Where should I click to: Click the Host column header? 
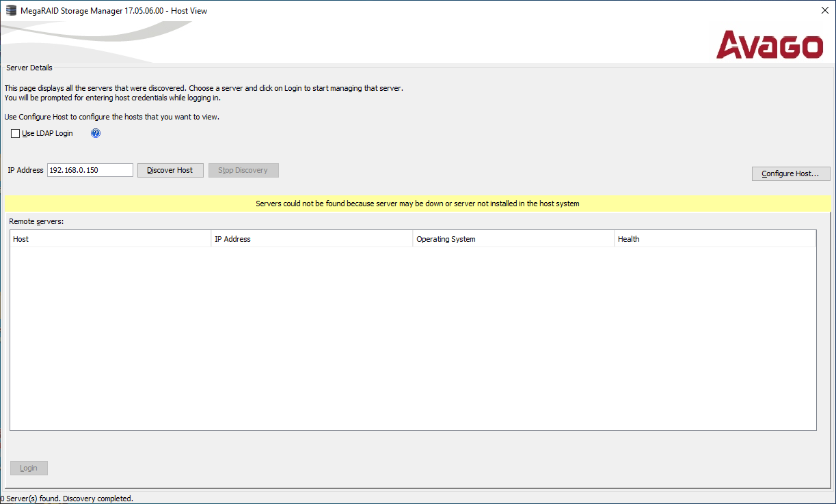pyautogui.click(x=111, y=239)
